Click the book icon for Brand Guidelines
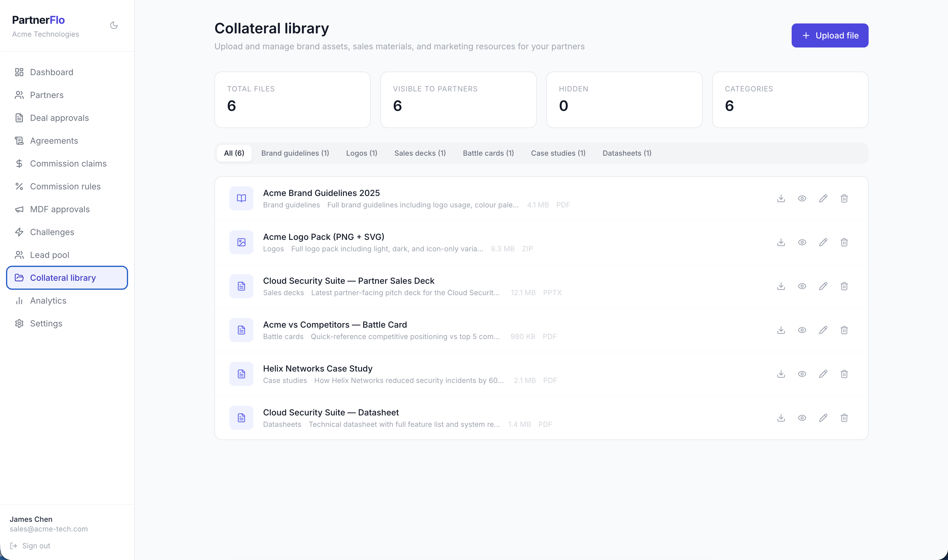The width and height of the screenshot is (948, 560). pyautogui.click(x=241, y=198)
